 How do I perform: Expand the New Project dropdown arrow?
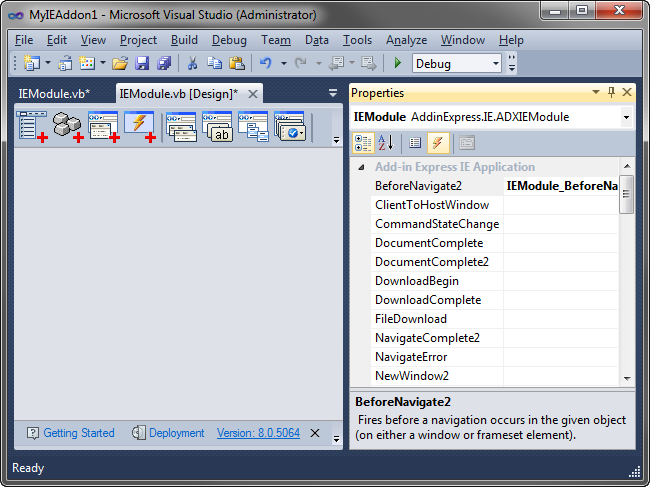tap(48, 63)
